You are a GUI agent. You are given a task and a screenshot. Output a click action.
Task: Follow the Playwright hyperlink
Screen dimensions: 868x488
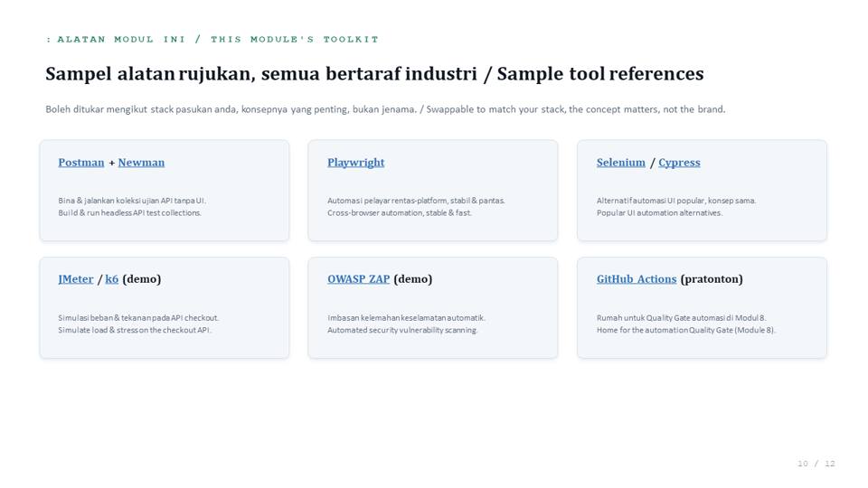[356, 163]
